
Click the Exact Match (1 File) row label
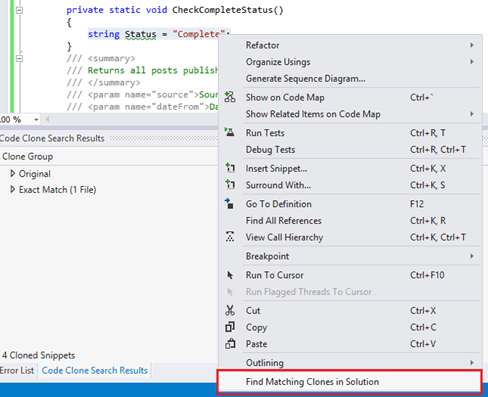pos(57,190)
